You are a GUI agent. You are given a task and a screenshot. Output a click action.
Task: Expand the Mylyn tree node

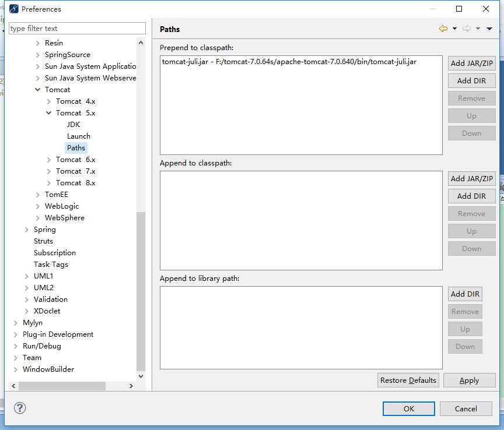15,323
